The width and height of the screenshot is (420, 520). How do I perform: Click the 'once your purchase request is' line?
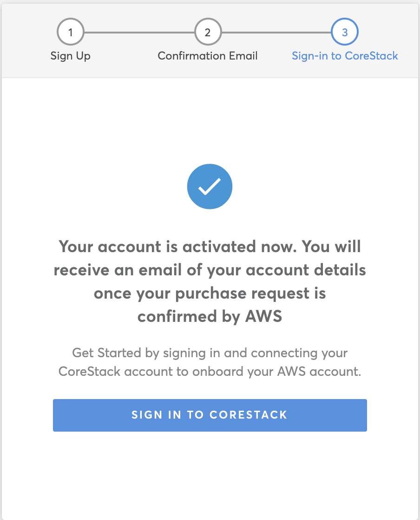coord(210,294)
